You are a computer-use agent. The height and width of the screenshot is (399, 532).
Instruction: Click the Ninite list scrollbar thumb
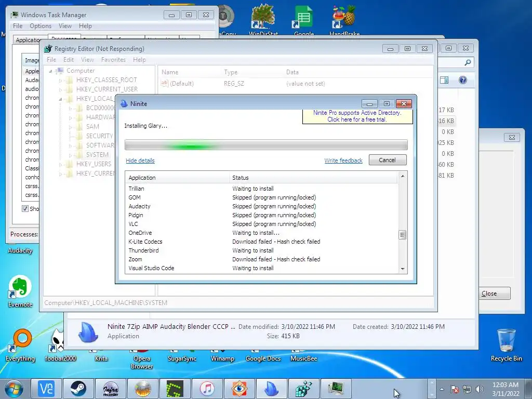[x=402, y=234]
